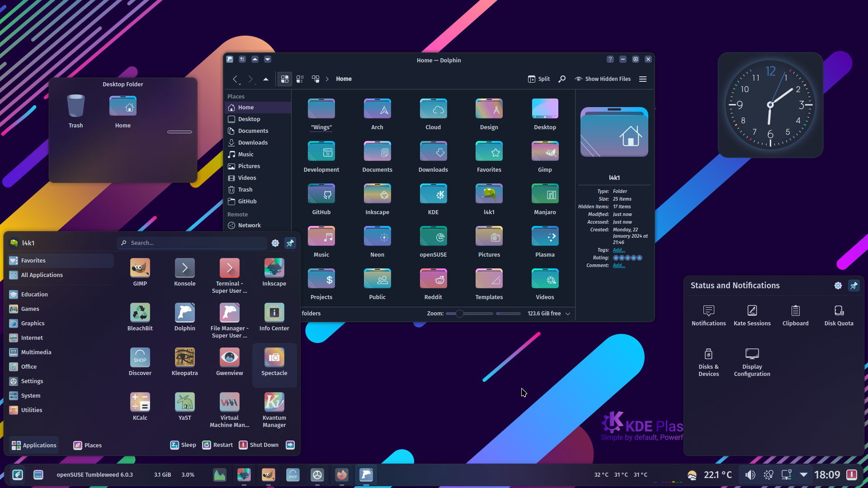Select Network under Remote in Dolphin
Screen dimensions: 868x488
258,225
